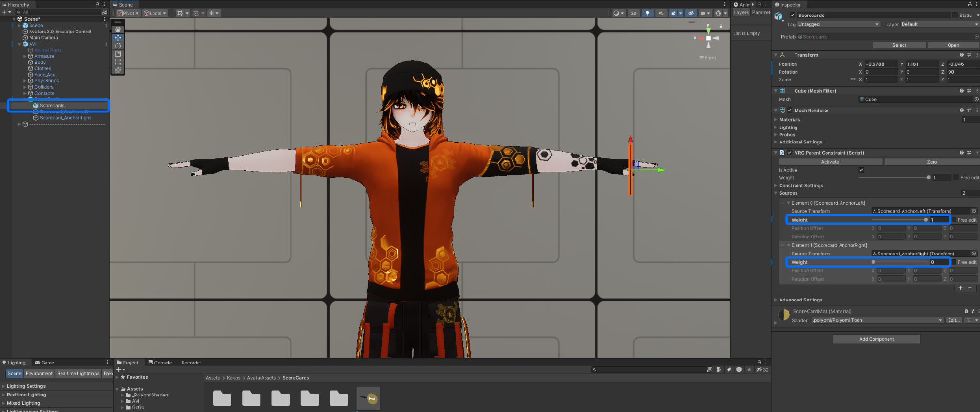Click the Transform component help icon
The height and width of the screenshot is (412, 980).
click(961, 55)
